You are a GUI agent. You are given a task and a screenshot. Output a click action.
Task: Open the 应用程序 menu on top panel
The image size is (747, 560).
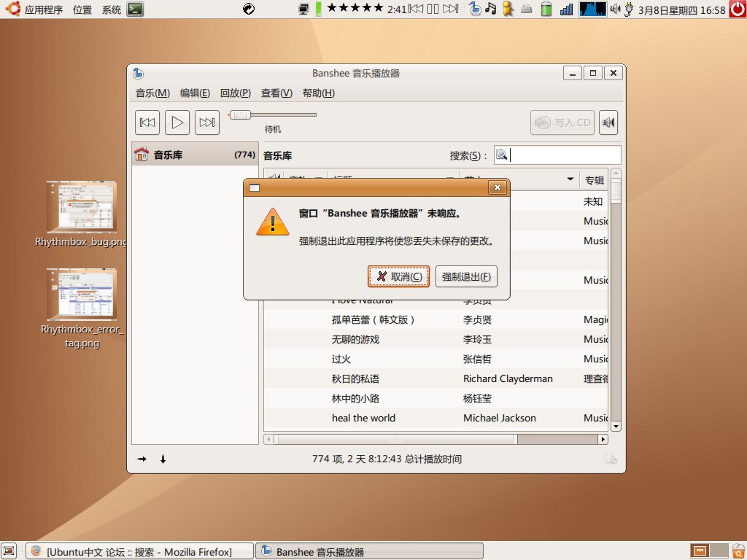[x=35, y=9]
